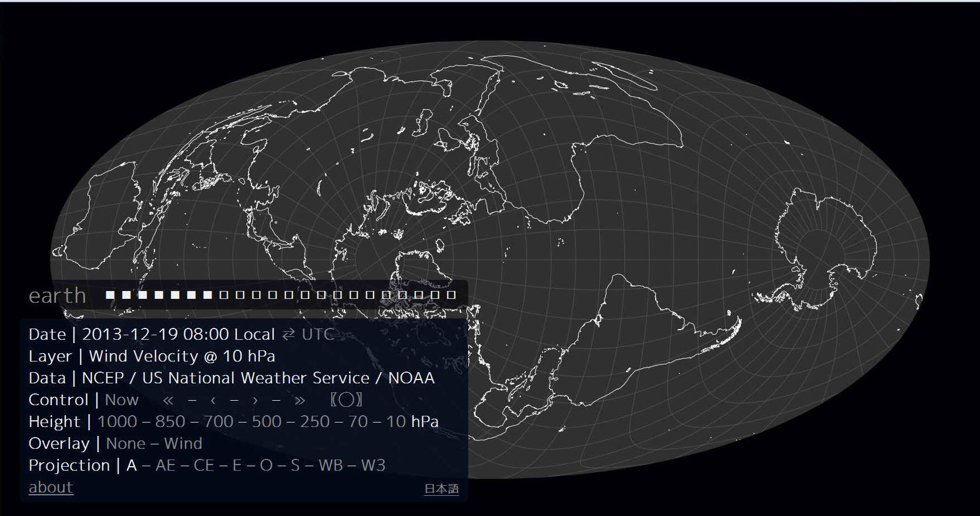Jump forward one day with double-right arrow
Image resolution: width=980 pixels, height=516 pixels.
300,400
